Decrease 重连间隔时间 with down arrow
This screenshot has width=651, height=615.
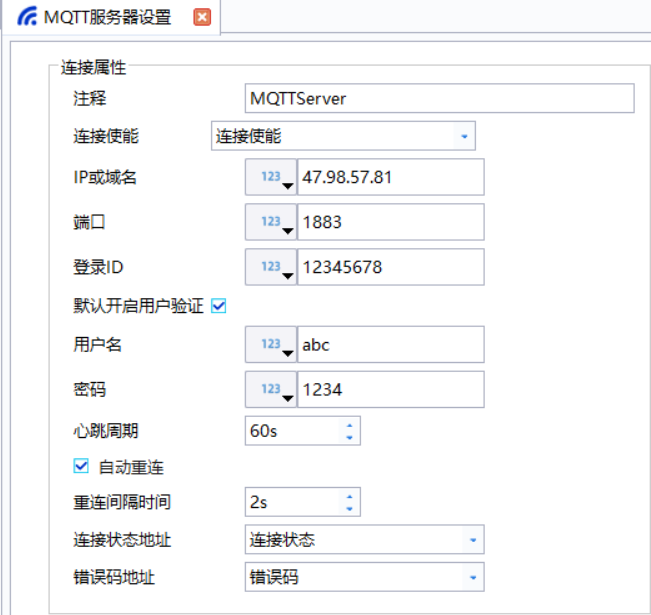pos(350,509)
